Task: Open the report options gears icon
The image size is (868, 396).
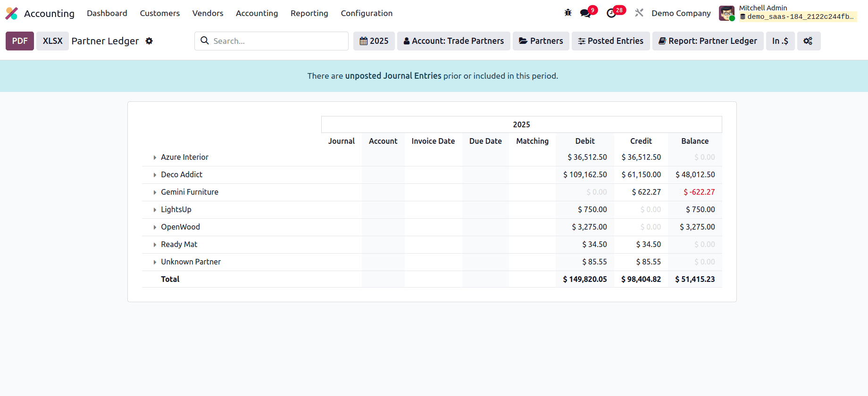Action: click(809, 41)
